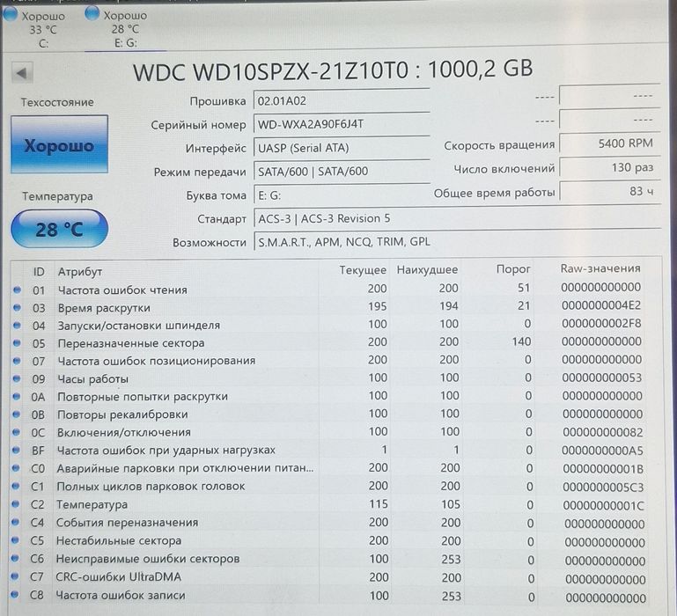Click the Порог column header
Image resolution: width=677 pixels, height=616 pixels.
tap(513, 269)
